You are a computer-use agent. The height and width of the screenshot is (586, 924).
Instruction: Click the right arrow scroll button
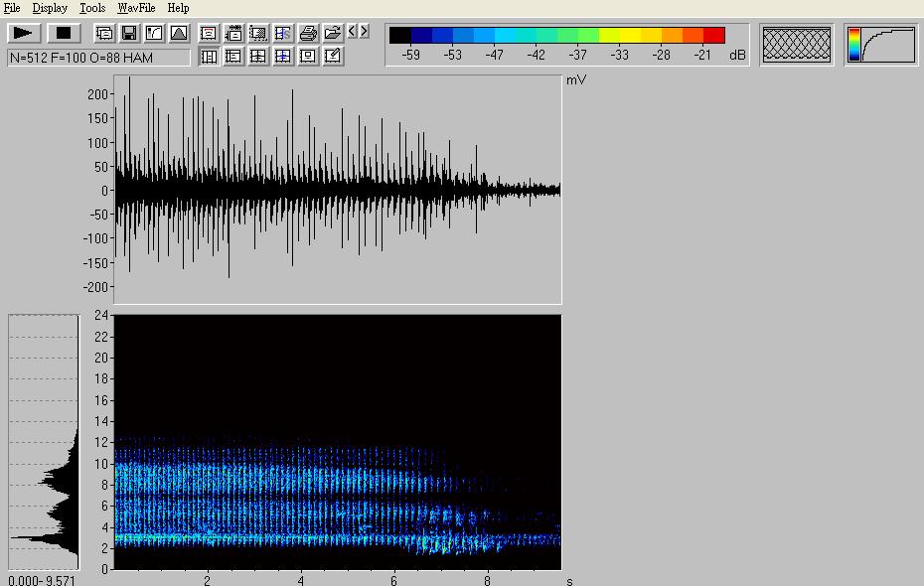click(x=365, y=32)
